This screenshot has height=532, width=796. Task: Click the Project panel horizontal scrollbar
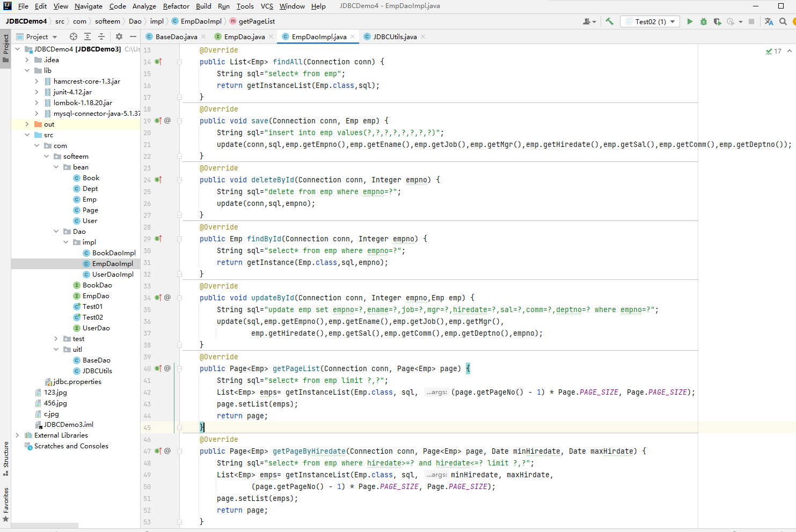[x=45, y=526]
